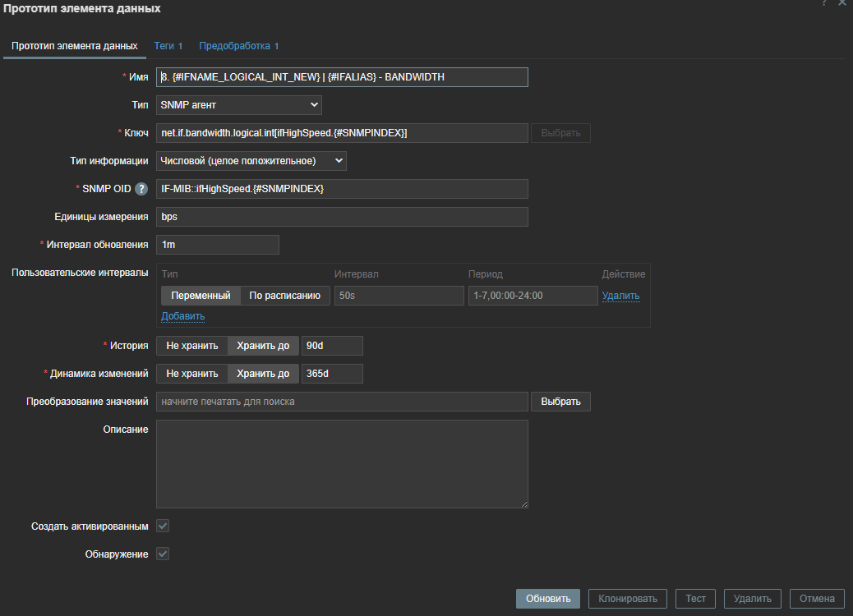Run the Тест button
The height and width of the screenshot is (616, 853).
(695, 599)
